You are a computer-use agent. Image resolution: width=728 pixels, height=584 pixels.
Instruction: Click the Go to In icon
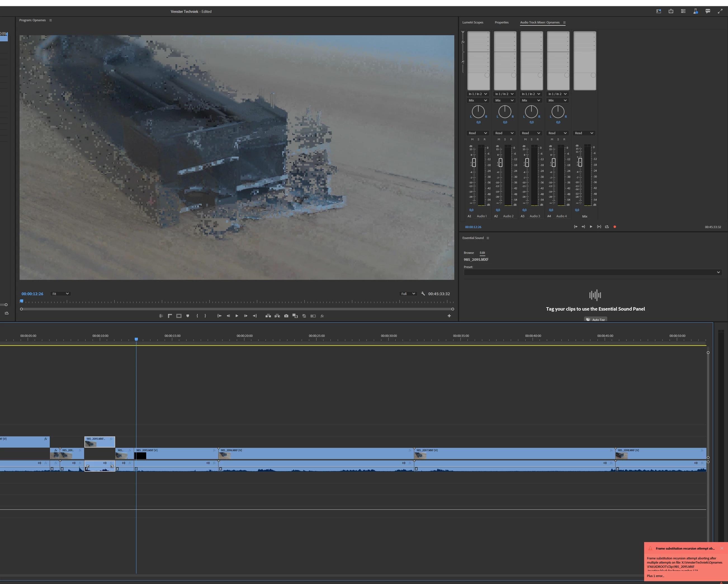point(219,316)
